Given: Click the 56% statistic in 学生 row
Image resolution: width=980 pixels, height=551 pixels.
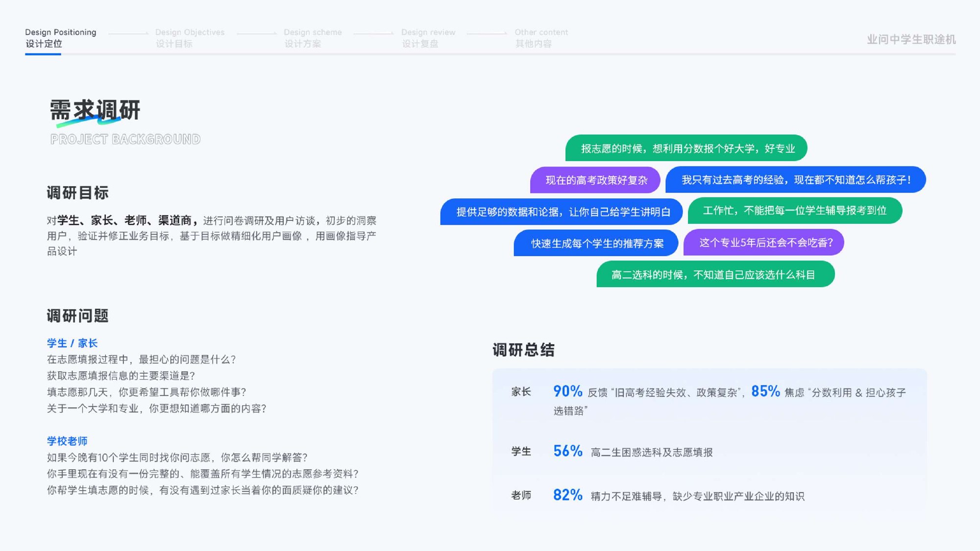Looking at the screenshot, I should point(567,451).
